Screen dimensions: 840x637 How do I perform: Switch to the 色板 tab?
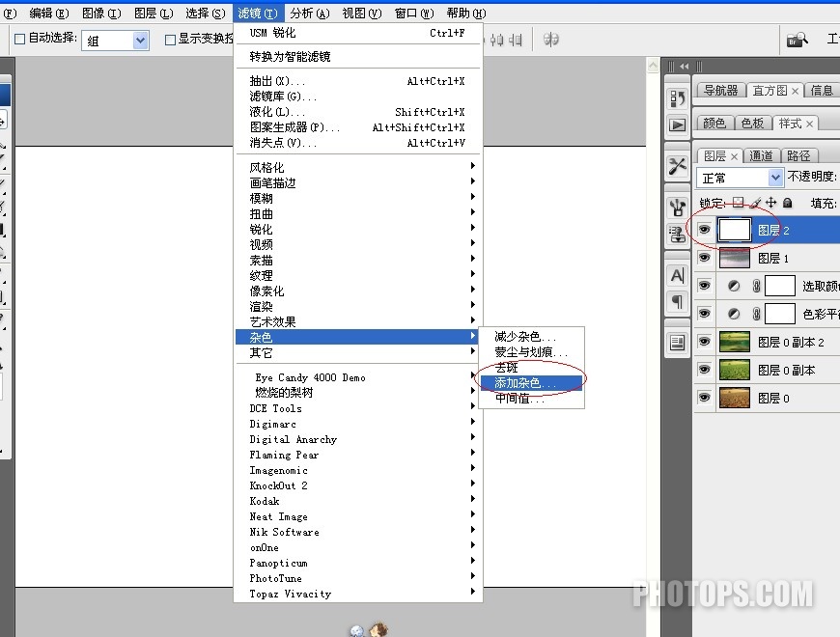coord(752,124)
